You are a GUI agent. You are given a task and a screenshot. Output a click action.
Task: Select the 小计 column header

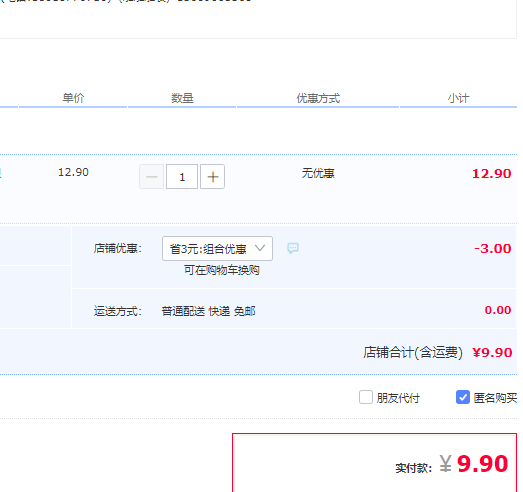(x=458, y=98)
